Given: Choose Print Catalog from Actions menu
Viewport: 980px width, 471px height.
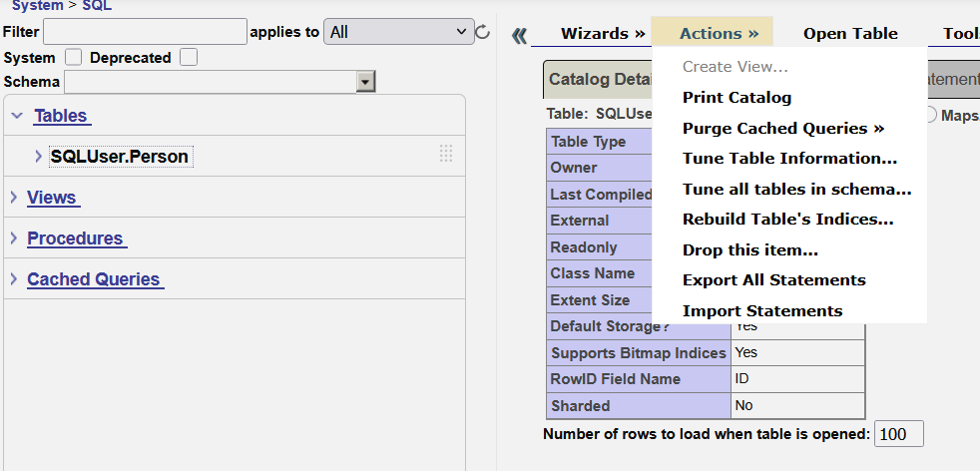Looking at the screenshot, I should point(736,98).
